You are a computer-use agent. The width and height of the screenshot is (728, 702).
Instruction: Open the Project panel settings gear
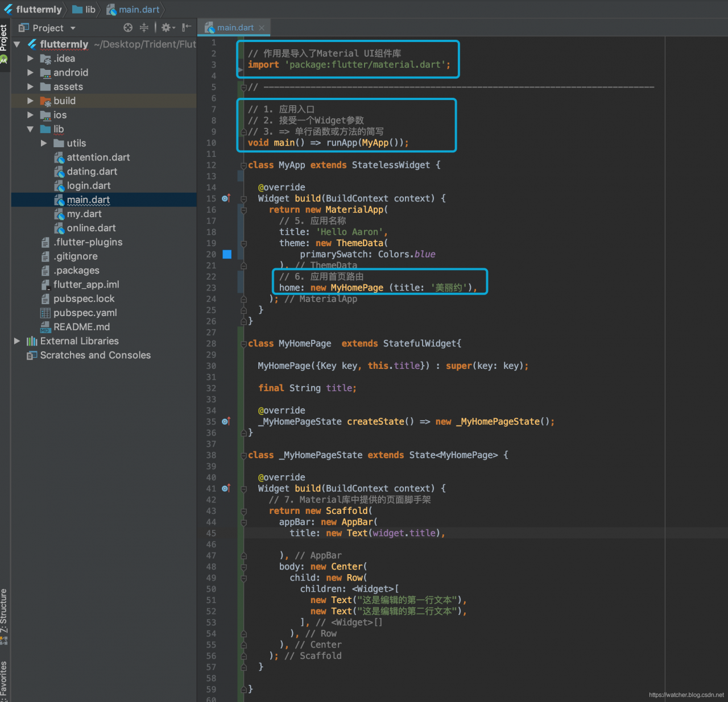[x=168, y=27]
